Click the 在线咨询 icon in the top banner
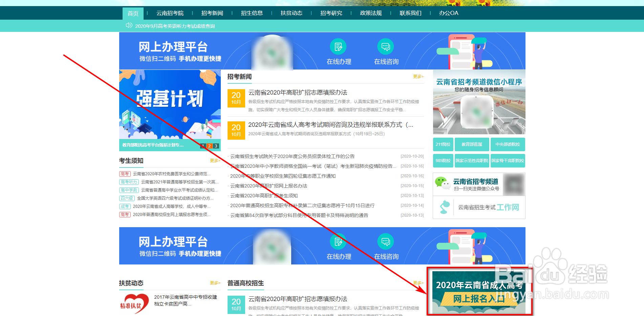 point(386,47)
